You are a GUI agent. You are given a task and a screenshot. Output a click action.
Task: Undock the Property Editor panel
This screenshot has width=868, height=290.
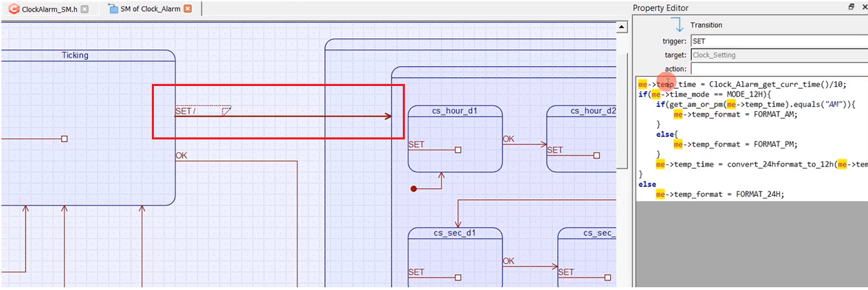(851, 7)
